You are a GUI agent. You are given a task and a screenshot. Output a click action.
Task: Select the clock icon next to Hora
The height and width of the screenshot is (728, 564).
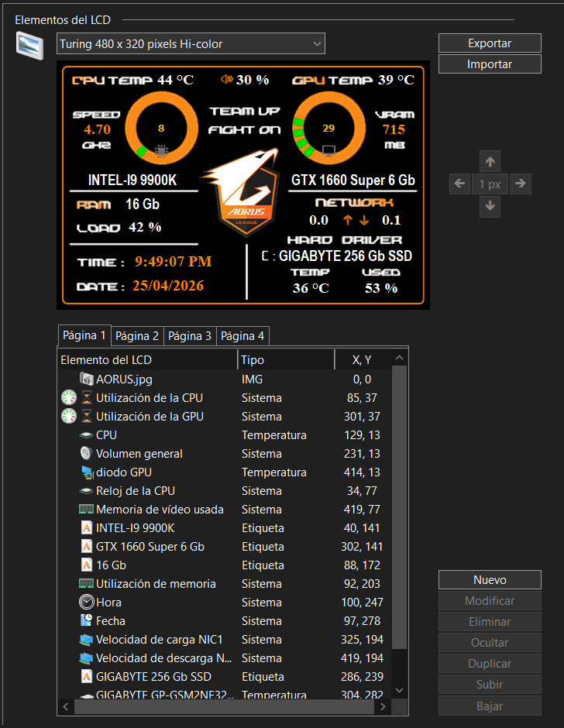pos(86,603)
